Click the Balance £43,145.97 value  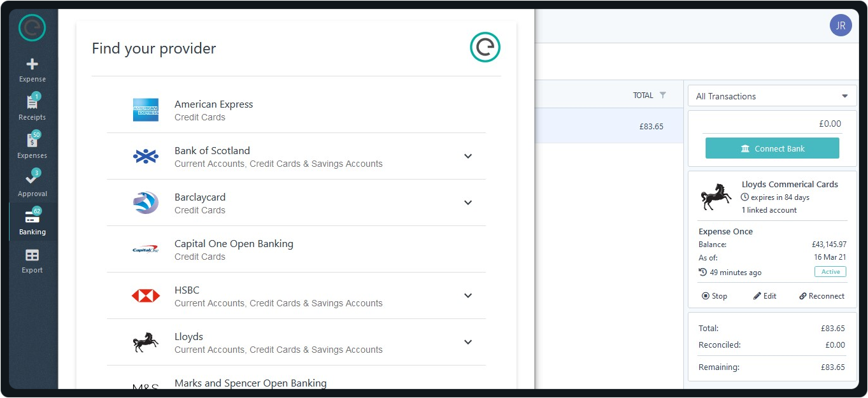[x=829, y=245]
